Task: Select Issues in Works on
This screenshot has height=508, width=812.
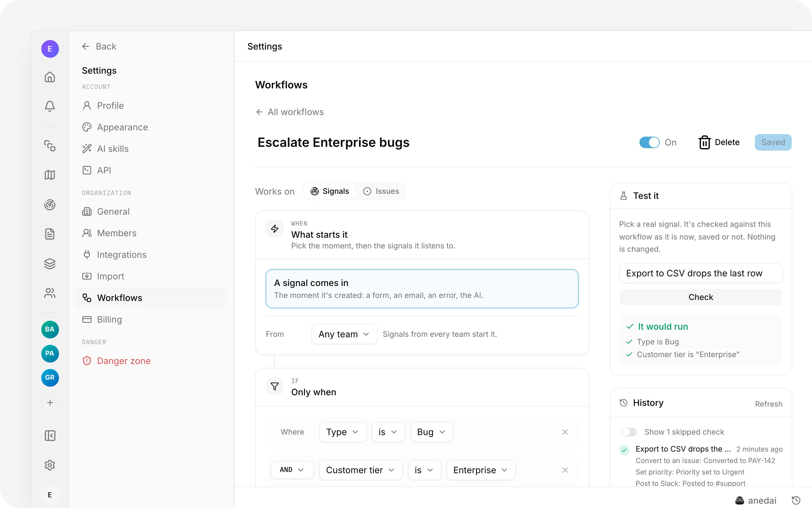Action: 381,191
